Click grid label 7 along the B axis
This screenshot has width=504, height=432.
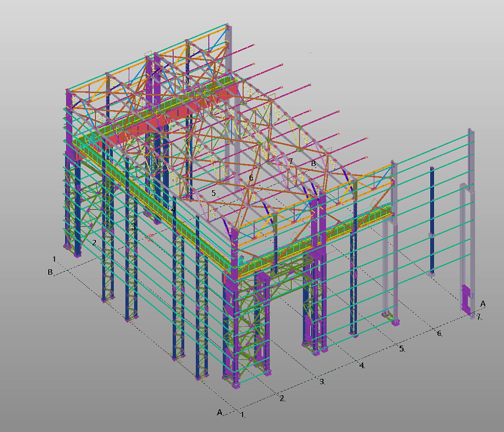(291, 161)
